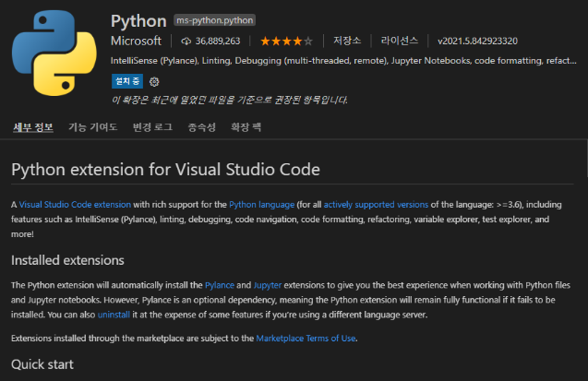Click the star rating
The width and height of the screenshot is (588, 381).
pos(286,41)
